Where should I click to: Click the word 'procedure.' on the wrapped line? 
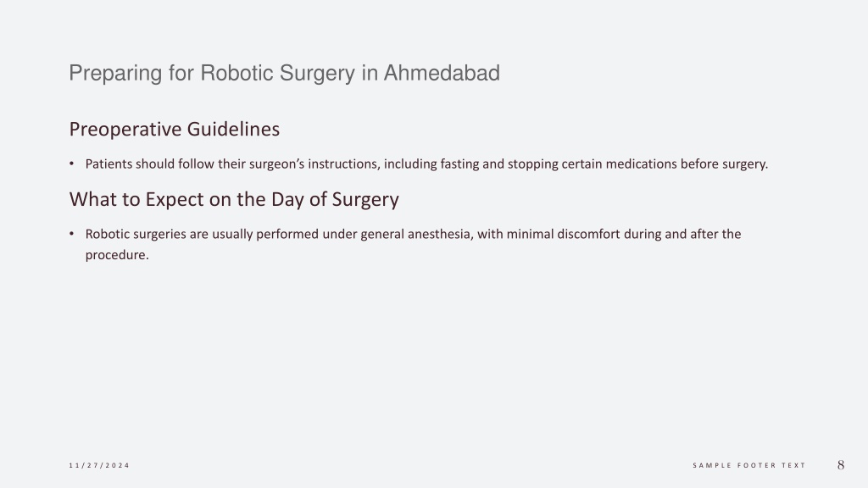[x=117, y=255]
